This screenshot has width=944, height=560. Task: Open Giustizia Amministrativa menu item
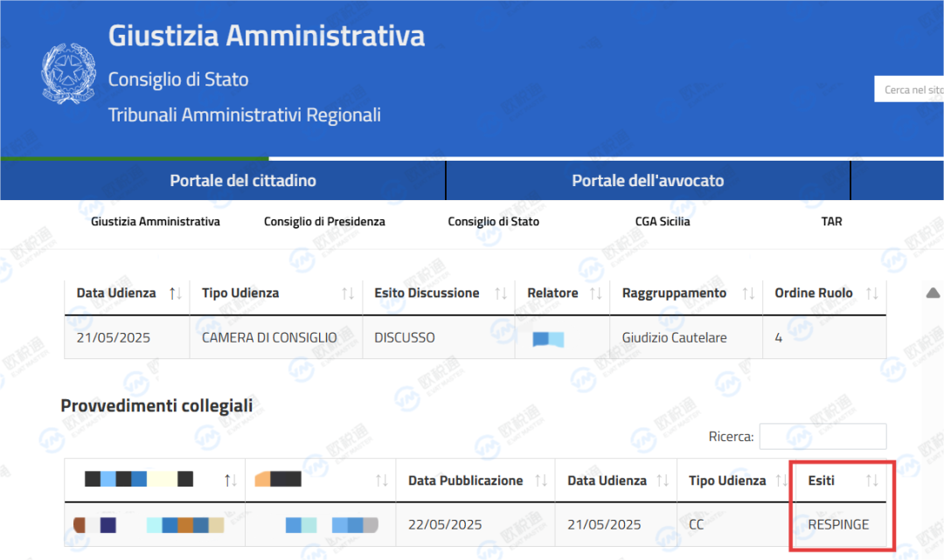point(156,221)
